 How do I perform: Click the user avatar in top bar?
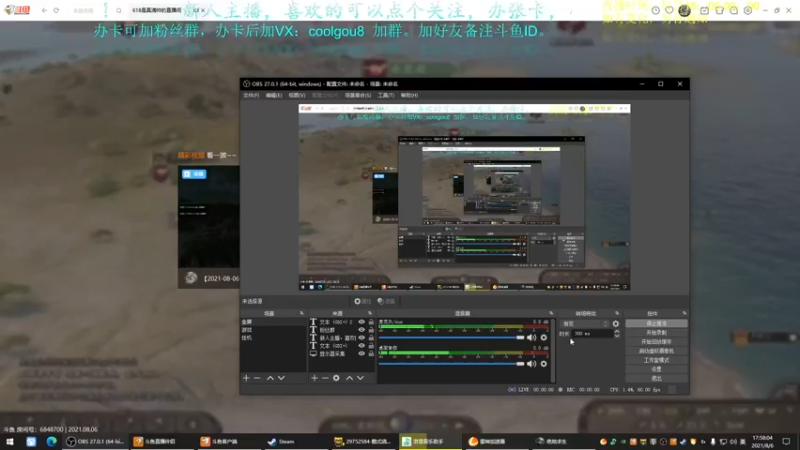pyautogui.click(x=684, y=10)
